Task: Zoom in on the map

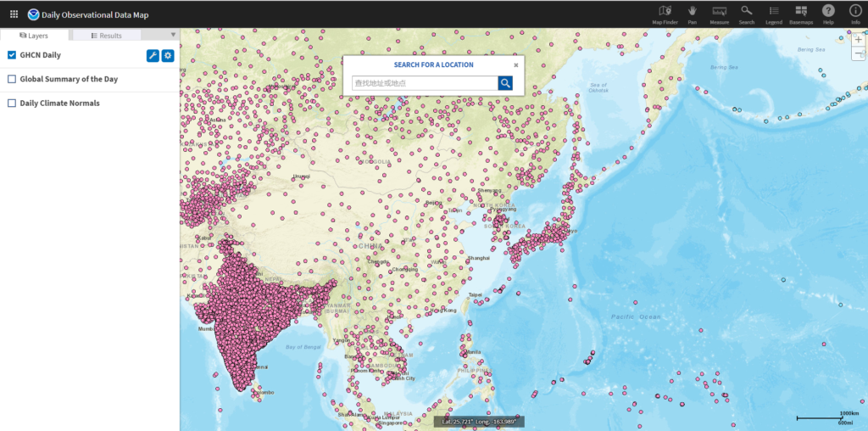Action: (x=858, y=40)
